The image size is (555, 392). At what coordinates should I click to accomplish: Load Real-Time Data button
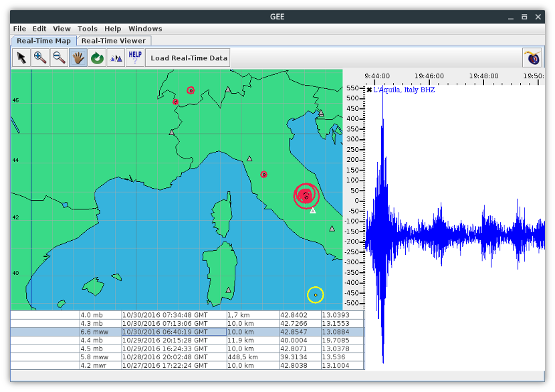tap(189, 58)
